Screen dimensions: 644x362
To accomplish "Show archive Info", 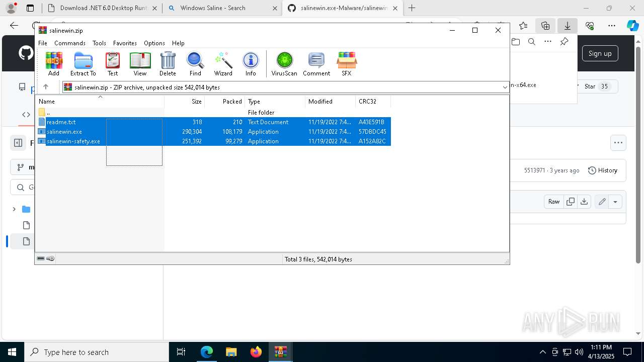I will tap(251, 64).
